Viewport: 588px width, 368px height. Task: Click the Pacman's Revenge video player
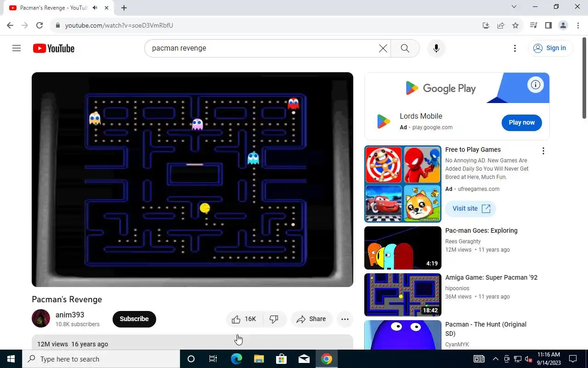(192, 179)
